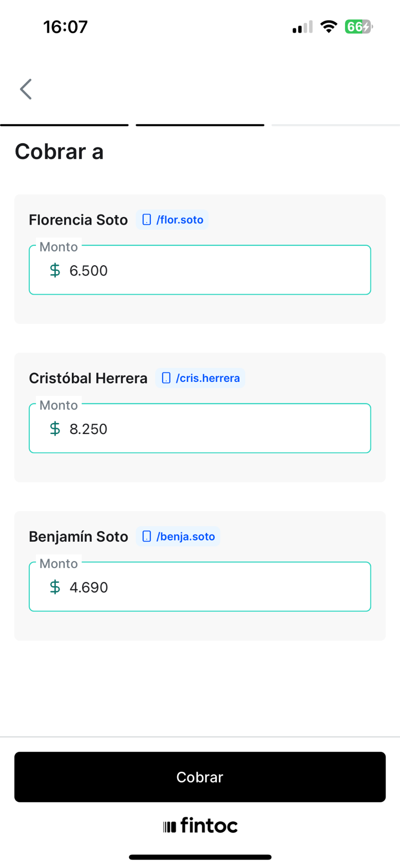Tap the phone icon beside /cris.herrera
The width and height of the screenshot is (400, 868).
point(166,378)
